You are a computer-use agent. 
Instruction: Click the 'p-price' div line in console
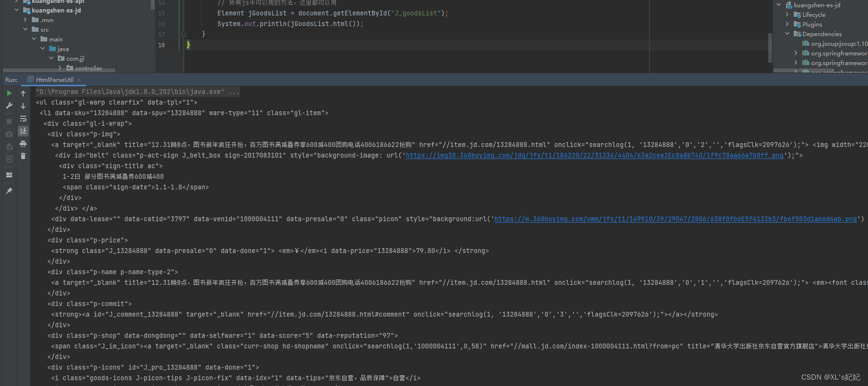[88, 240]
